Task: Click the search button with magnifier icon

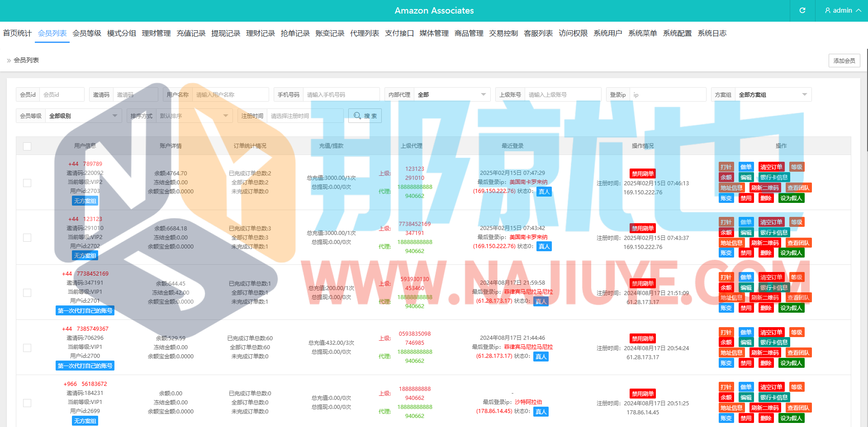Action: coord(365,116)
